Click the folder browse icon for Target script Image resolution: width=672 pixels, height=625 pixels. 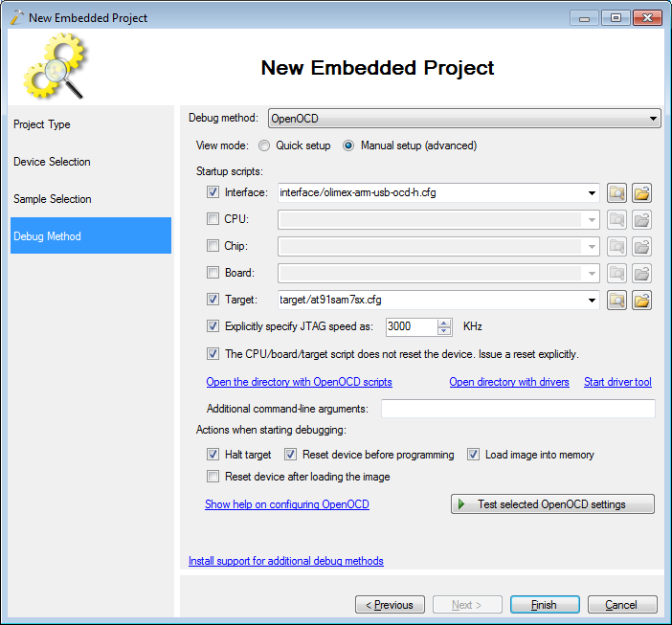coord(641,301)
